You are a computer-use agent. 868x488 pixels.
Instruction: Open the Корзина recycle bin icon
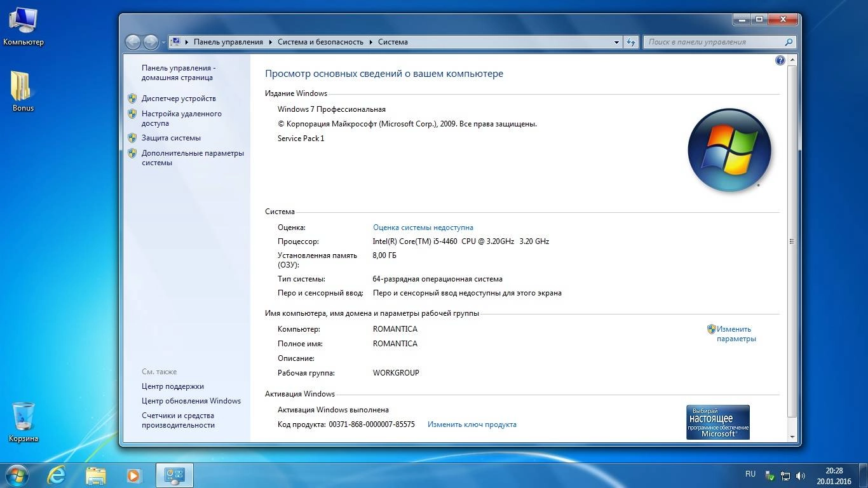[23, 422]
